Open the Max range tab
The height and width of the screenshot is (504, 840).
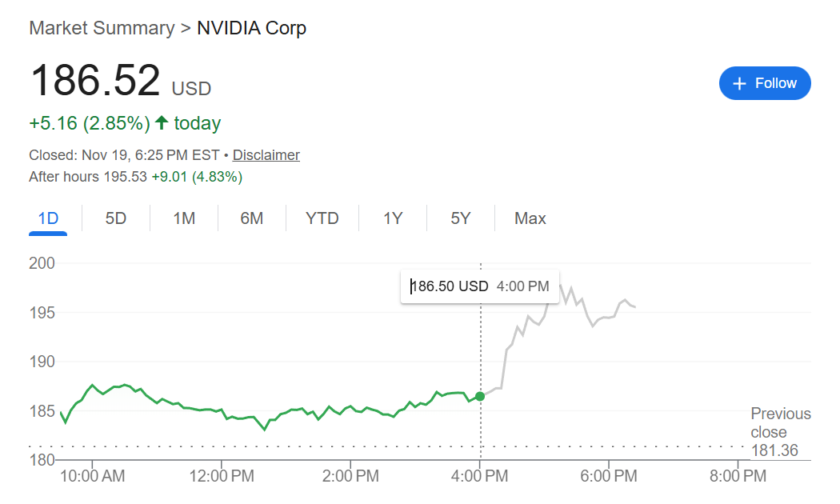(530, 218)
